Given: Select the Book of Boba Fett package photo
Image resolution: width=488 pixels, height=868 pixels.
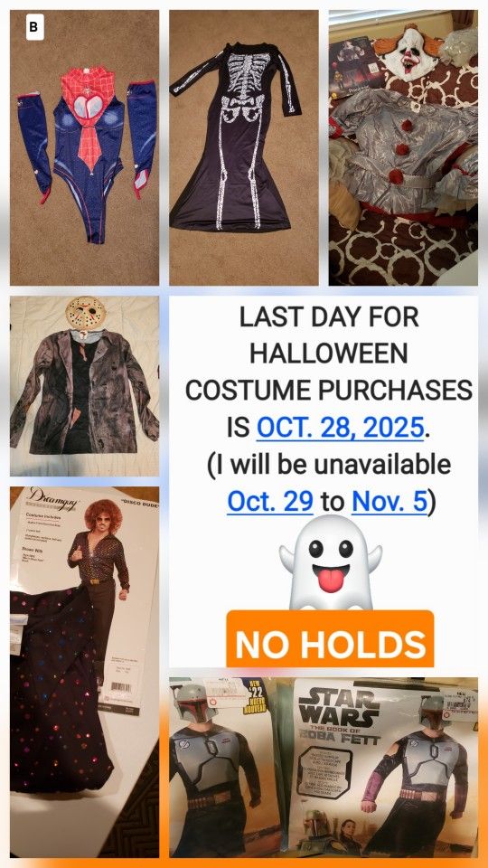Looking at the screenshot, I should tap(385, 768).
